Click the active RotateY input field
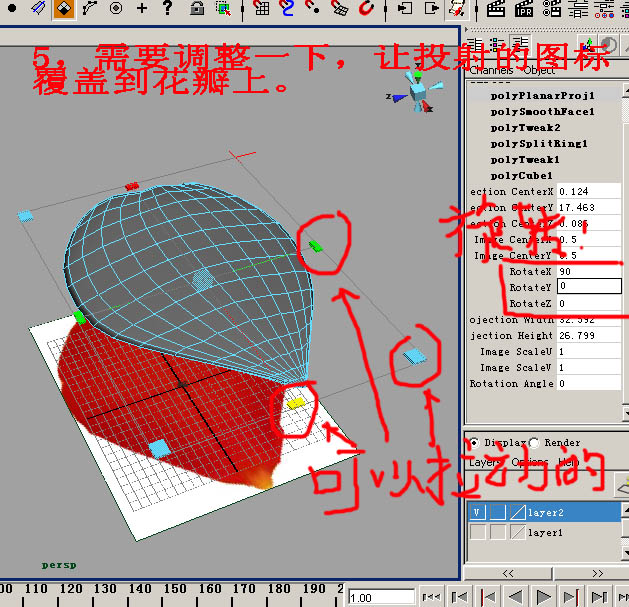 589,286
